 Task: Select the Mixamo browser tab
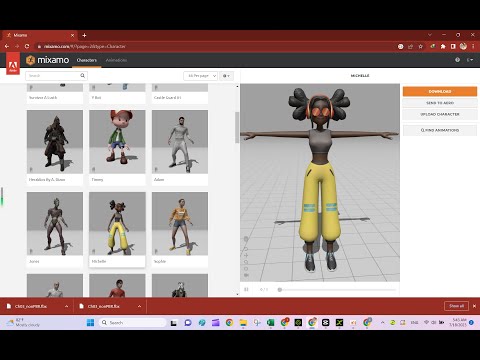coord(39,35)
